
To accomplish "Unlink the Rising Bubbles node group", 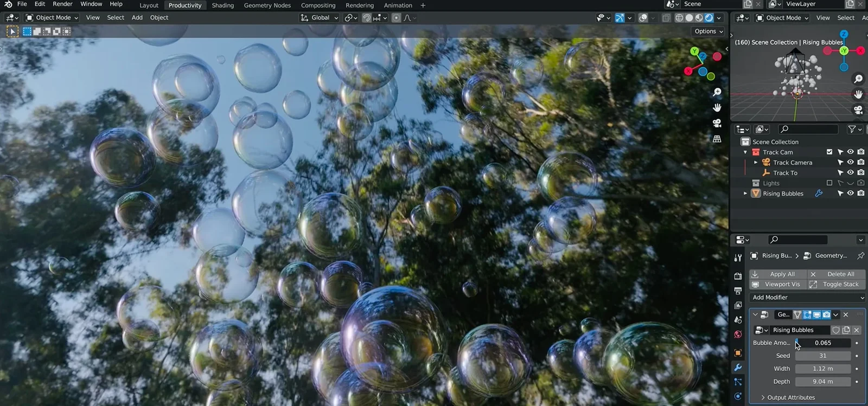I will coord(857,330).
